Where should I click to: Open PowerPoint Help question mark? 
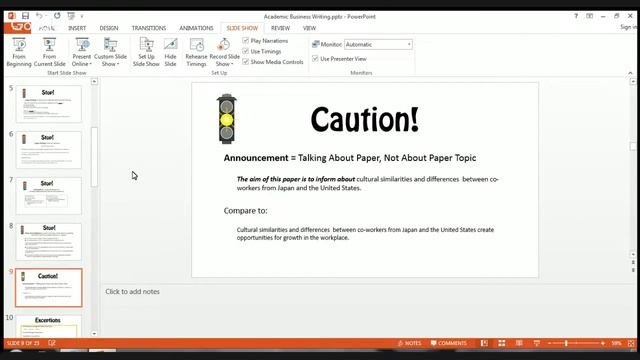(x=576, y=16)
